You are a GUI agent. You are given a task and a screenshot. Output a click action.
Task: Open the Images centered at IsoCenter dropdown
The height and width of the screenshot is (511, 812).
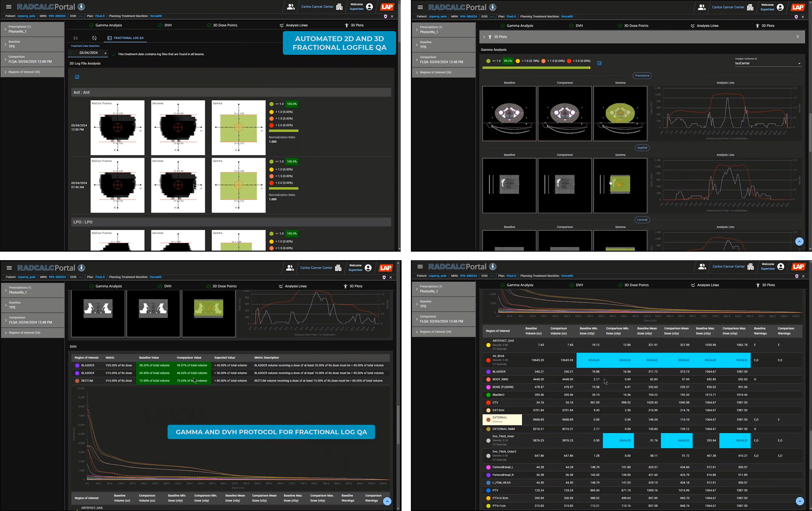(x=767, y=63)
